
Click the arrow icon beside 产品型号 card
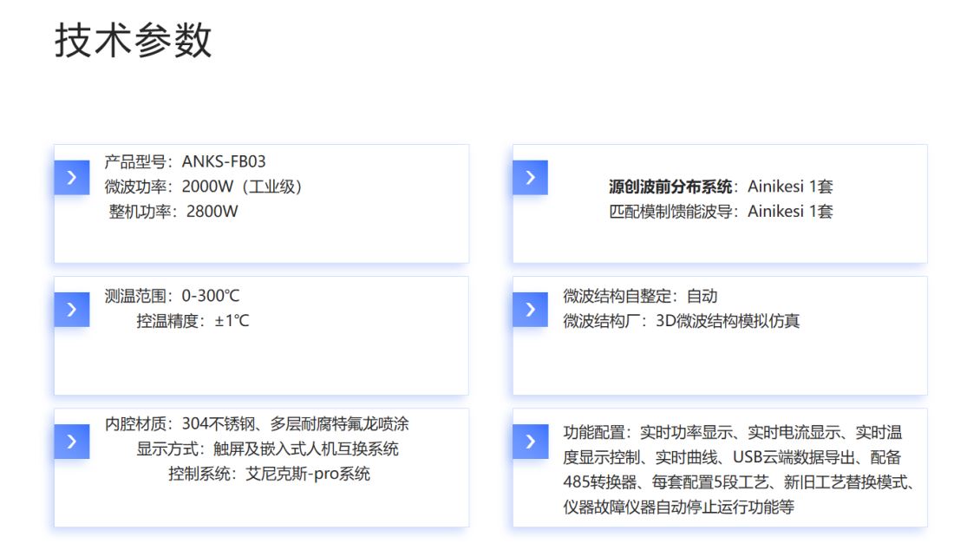(x=72, y=178)
